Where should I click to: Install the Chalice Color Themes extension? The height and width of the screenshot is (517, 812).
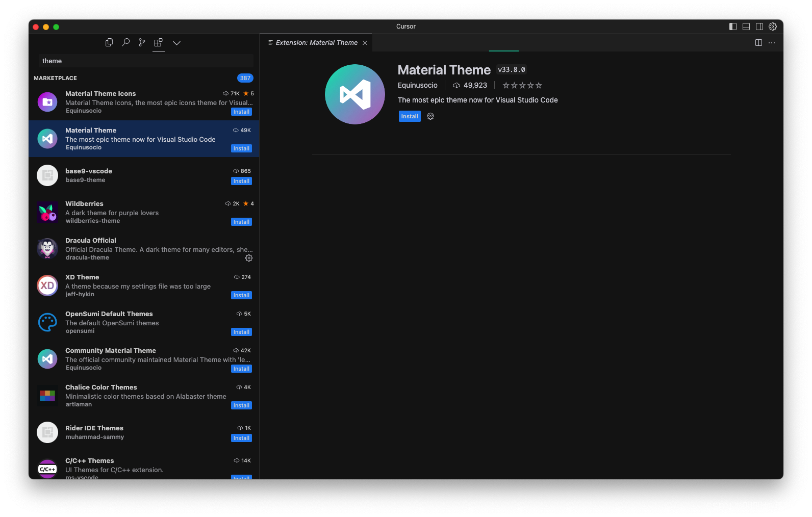241,405
